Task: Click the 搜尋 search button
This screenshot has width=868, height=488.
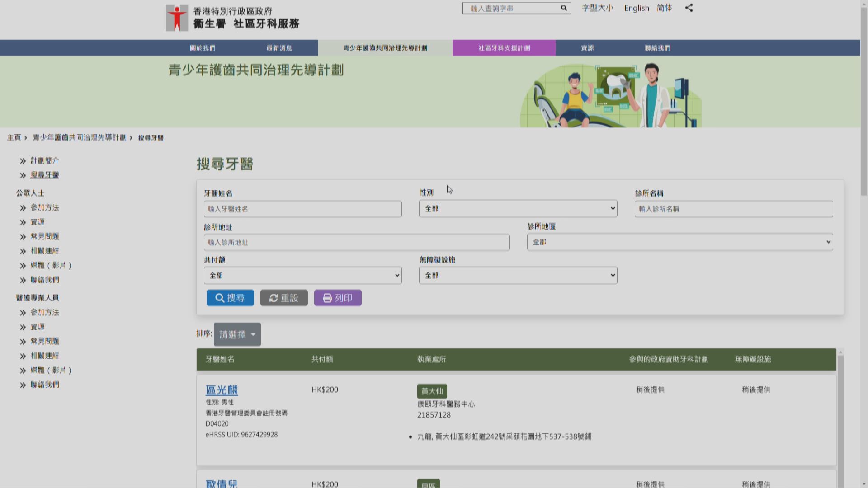Action: click(x=230, y=298)
